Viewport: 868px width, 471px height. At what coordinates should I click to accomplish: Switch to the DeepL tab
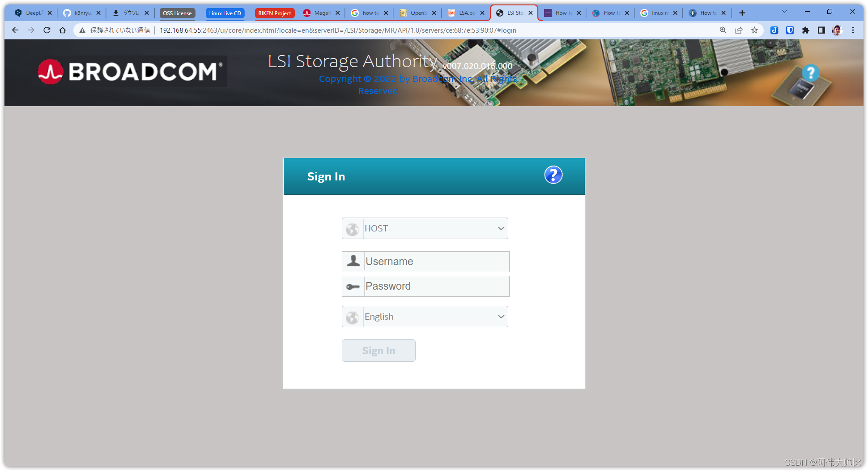(30, 13)
